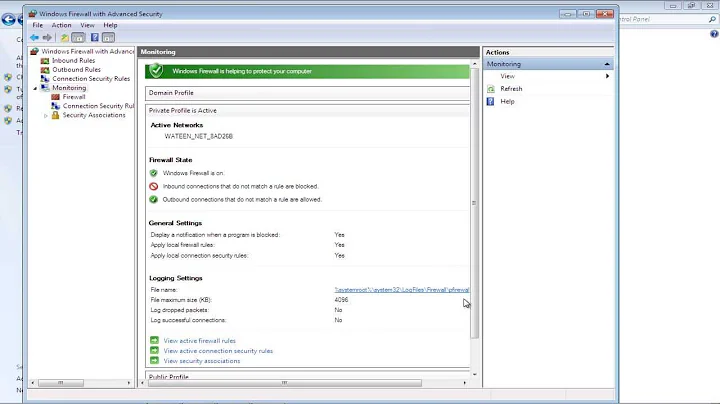Open the File menu
720x404 pixels.
[x=38, y=25]
